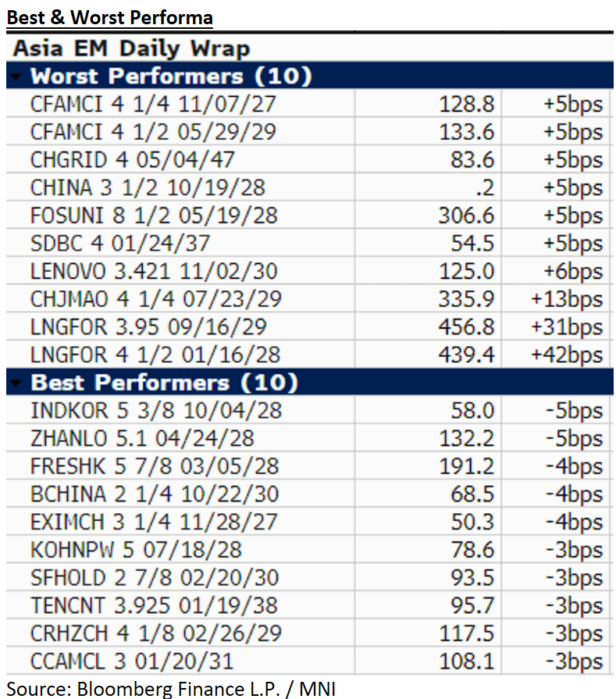Collapse the Best Performers (10) section
The image size is (616, 699).
(17, 383)
